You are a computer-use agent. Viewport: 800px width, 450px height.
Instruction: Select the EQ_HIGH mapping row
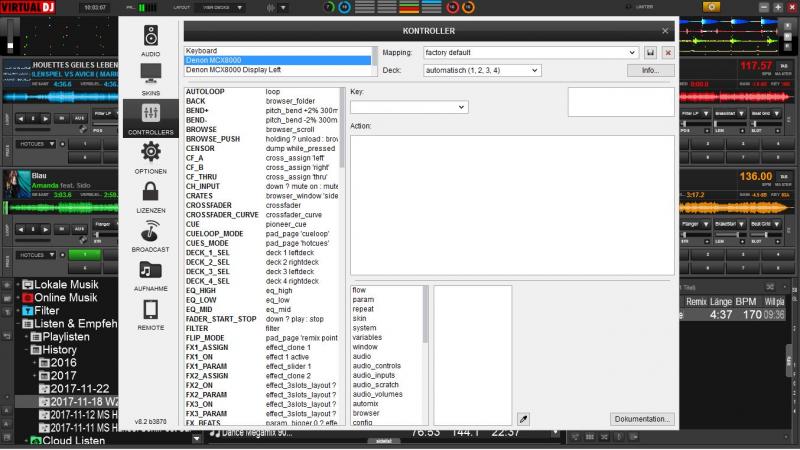tap(262, 290)
